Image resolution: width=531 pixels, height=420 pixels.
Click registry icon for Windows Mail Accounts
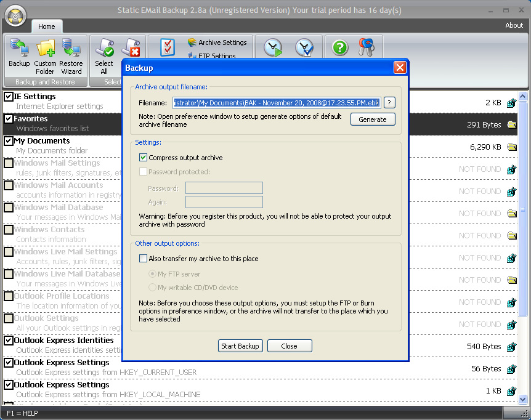pos(512,192)
